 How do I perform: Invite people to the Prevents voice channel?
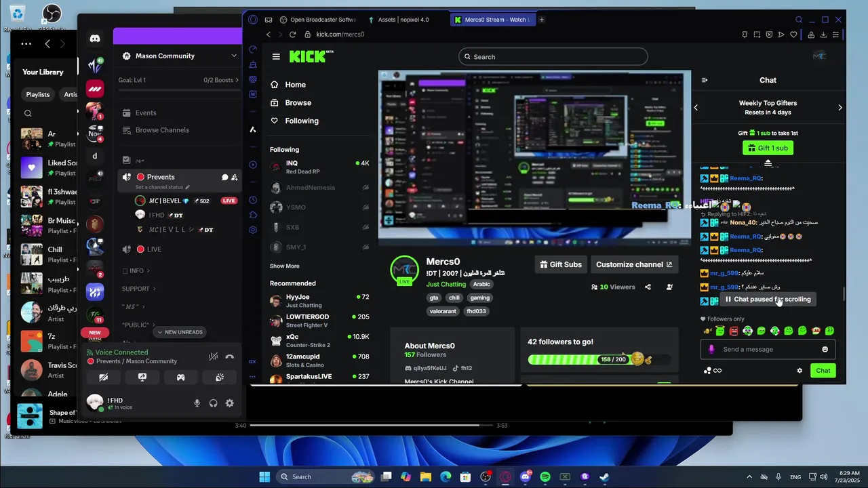(x=235, y=178)
